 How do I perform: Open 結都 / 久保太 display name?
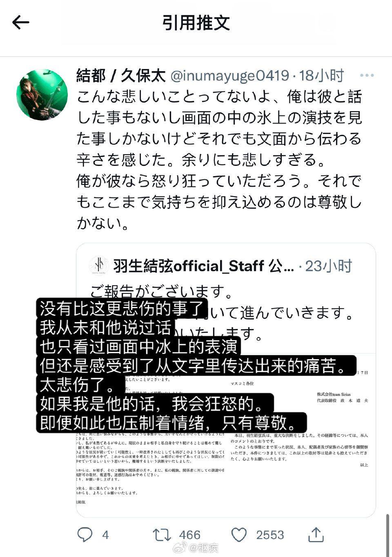(x=121, y=76)
